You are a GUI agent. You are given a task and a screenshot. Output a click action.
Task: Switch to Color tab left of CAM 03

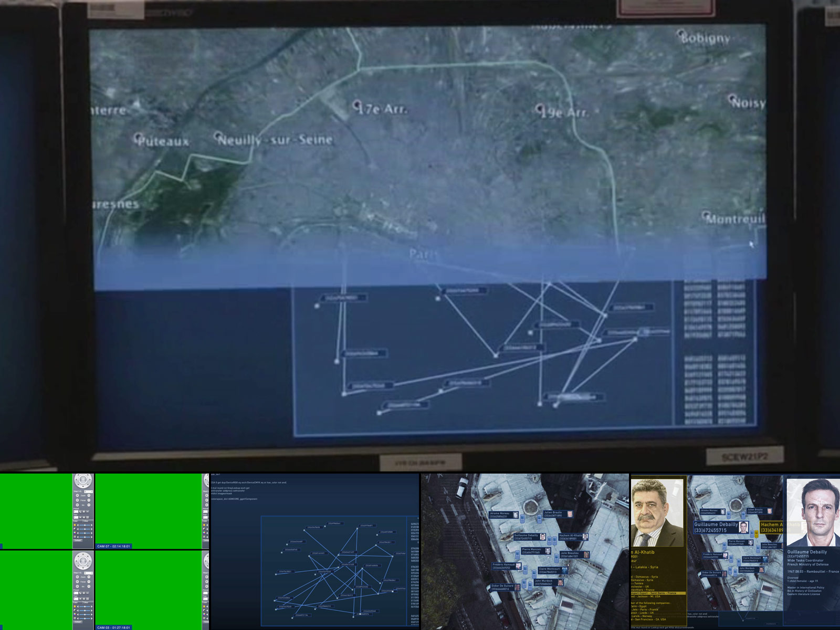[x=77, y=603]
